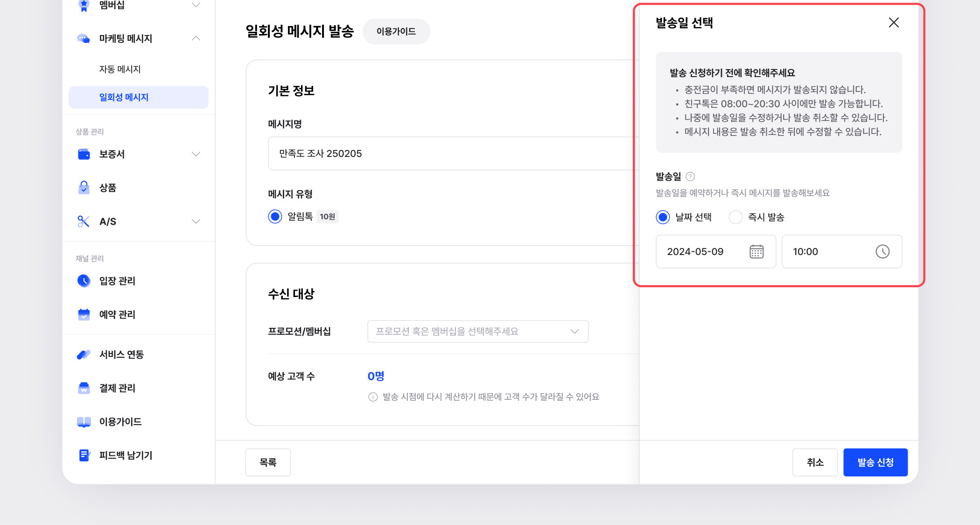Select the 즉시 발송 radio option
980x525 pixels.
tap(735, 217)
